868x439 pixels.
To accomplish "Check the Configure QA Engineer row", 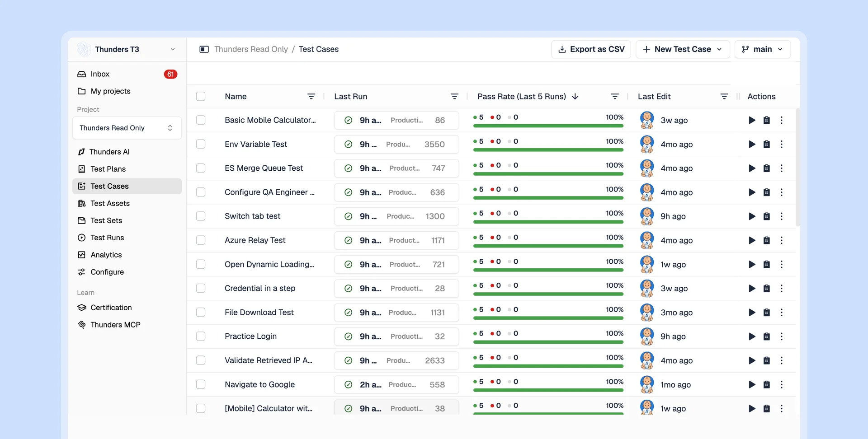I will tap(201, 192).
